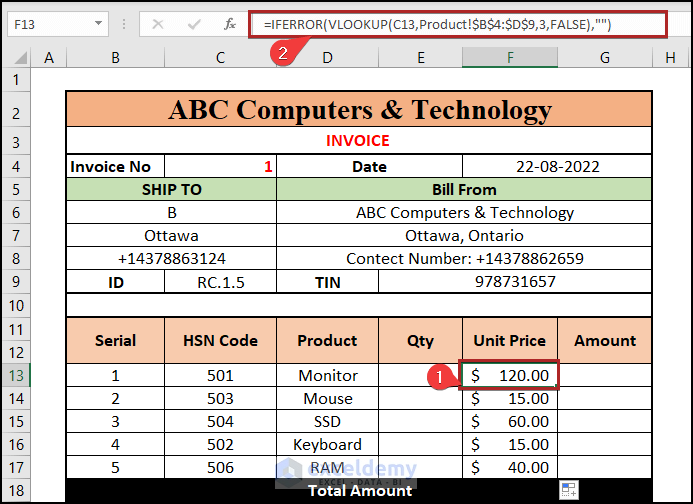Click the ship-to city cell Ottawa

(171, 236)
